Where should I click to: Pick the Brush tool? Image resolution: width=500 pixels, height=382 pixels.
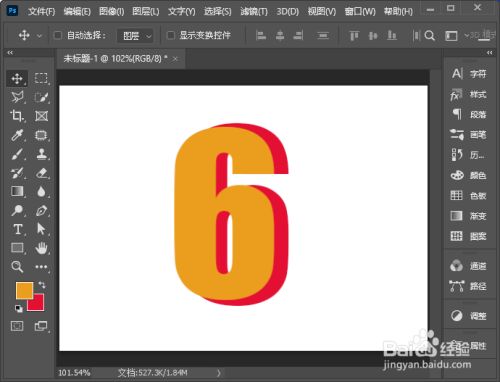(17, 154)
